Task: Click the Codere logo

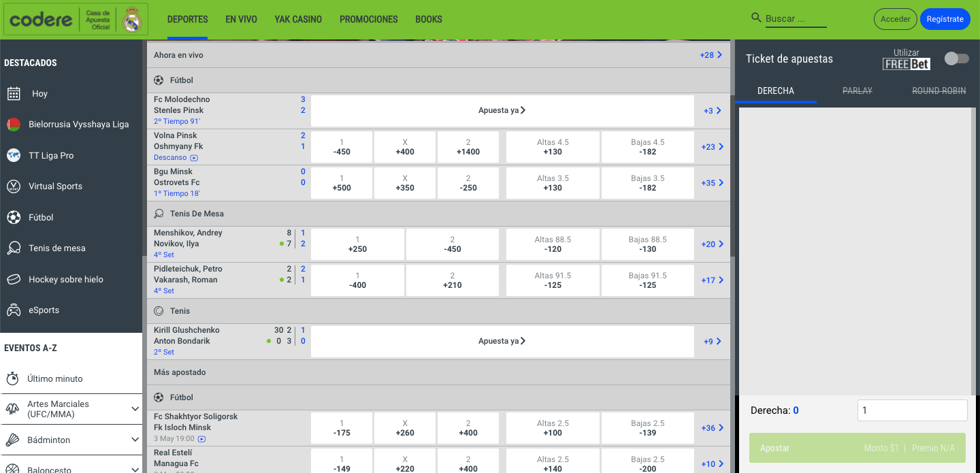Action: (x=41, y=20)
